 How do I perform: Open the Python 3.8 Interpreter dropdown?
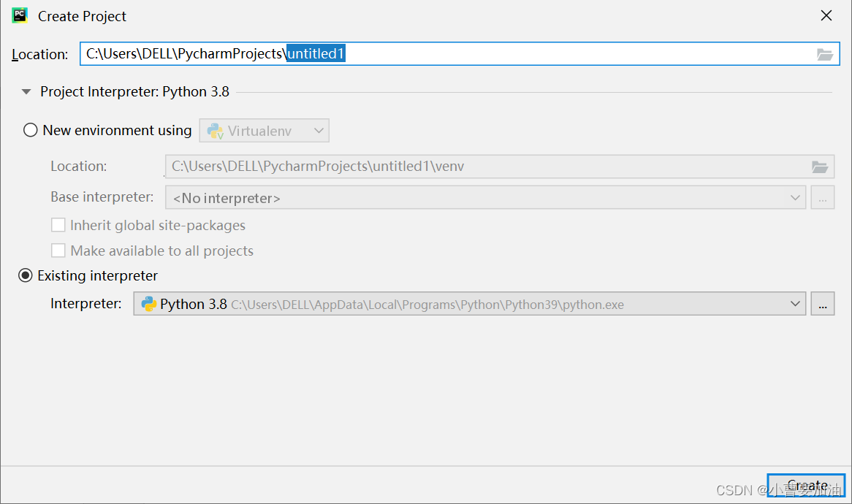[x=469, y=304]
